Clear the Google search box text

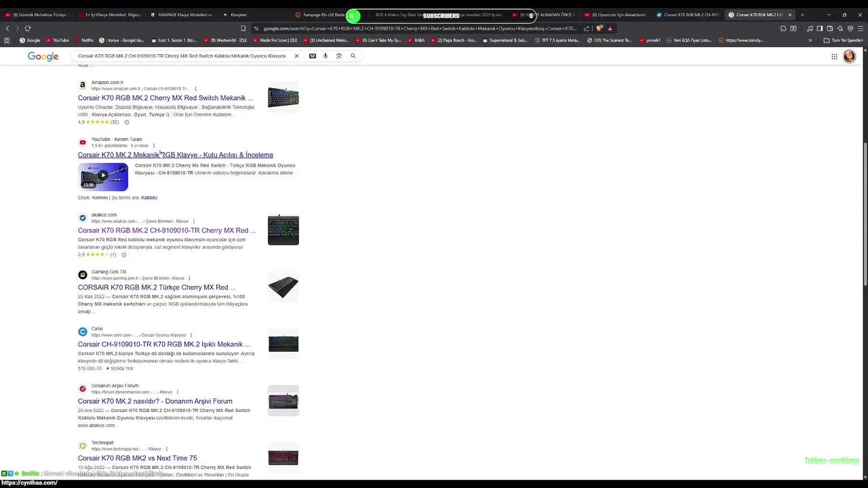coord(296,56)
